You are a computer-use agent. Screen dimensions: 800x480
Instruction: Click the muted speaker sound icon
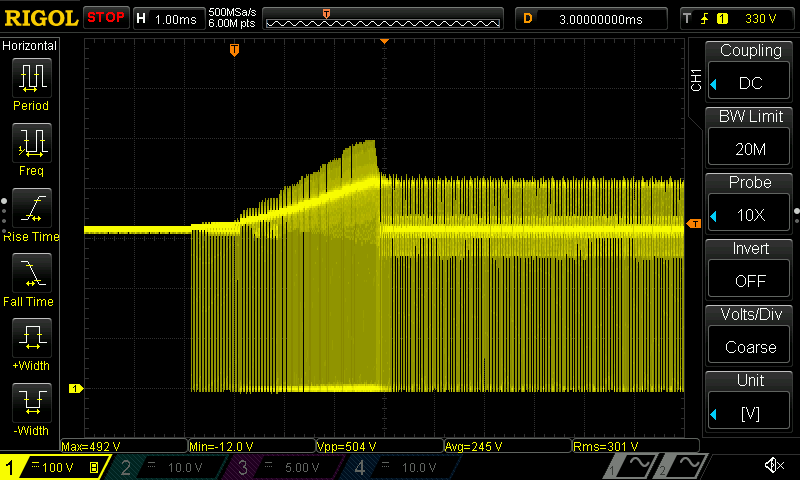click(774, 465)
